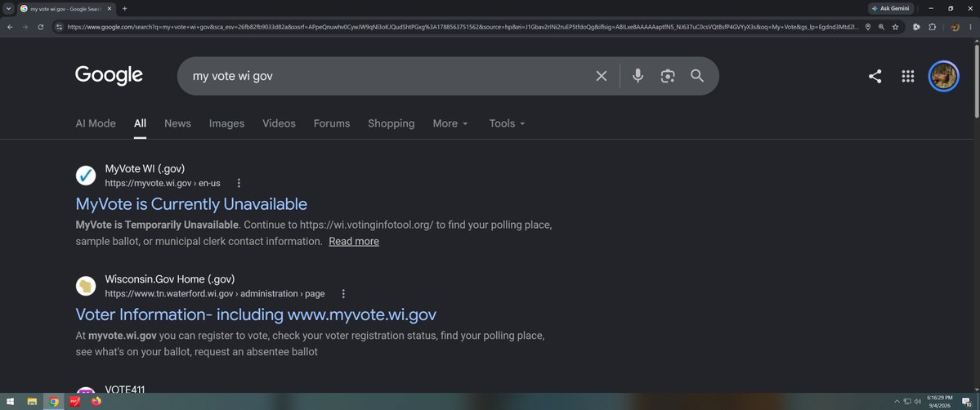Click the Wisconsin.Gov Home favicon
This screenshot has width=980, height=410.
click(x=86, y=286)
